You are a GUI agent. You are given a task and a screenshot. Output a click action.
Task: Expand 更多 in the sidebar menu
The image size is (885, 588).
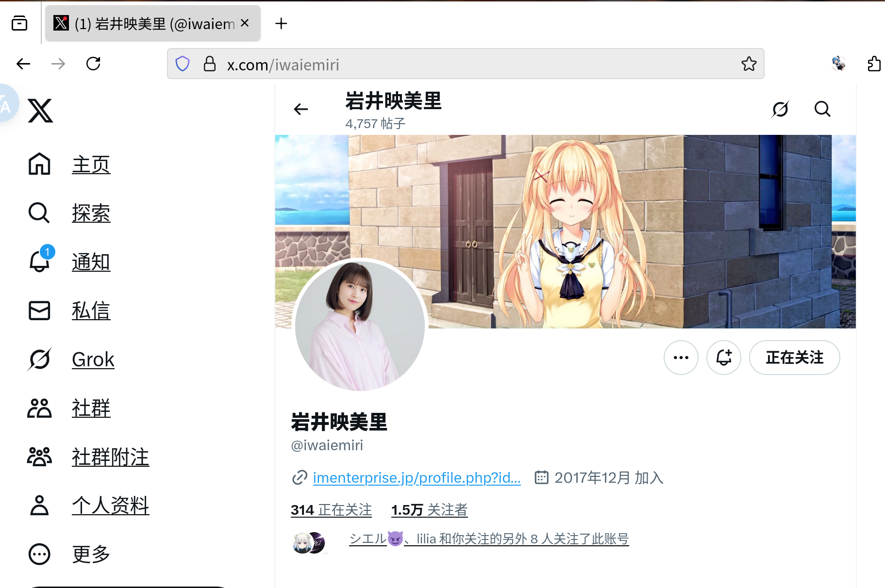[91, 554]
